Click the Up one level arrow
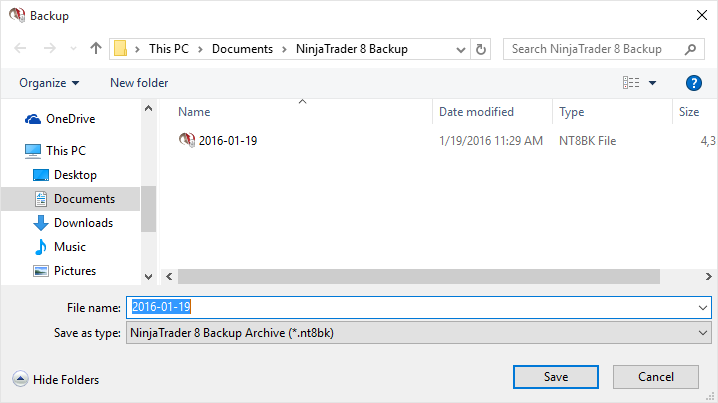The image size is (718, 403). 96,48
